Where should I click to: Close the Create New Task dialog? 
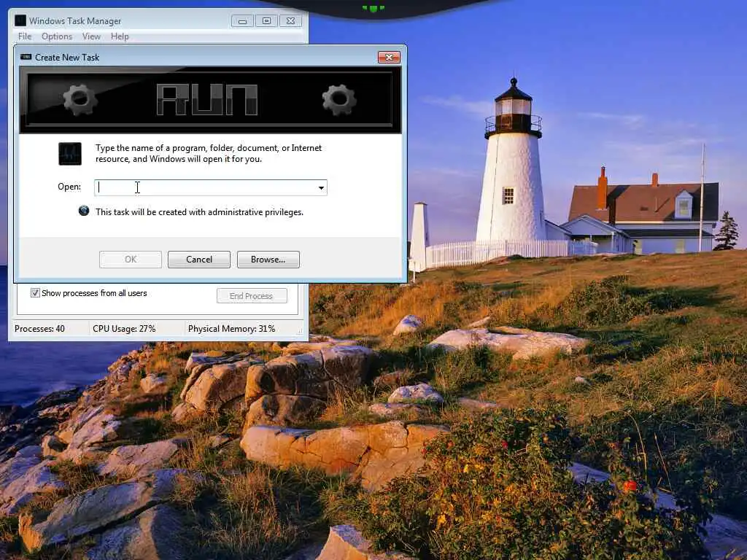[389, 57]
